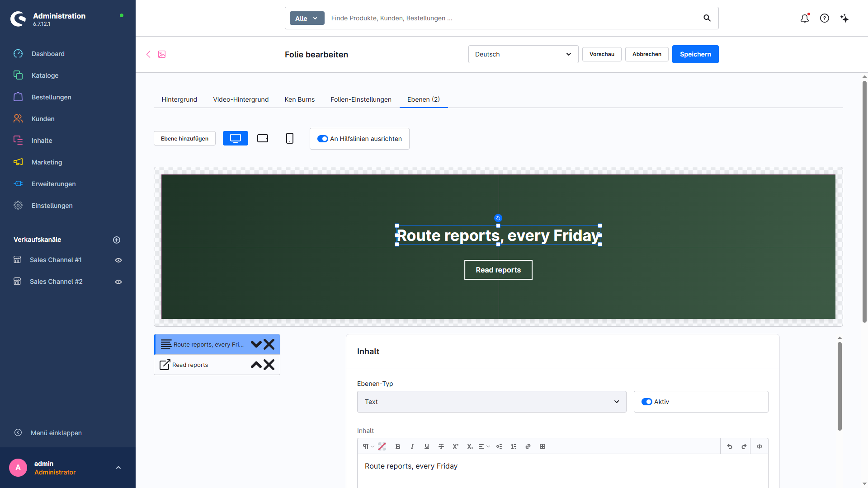
Task: Open notifications bell
Action: (805, 18)
